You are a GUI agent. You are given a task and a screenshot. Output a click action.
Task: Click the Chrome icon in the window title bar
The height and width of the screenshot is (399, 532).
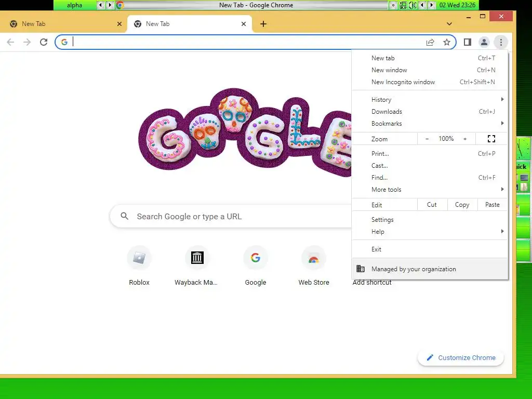coord(120,5)
